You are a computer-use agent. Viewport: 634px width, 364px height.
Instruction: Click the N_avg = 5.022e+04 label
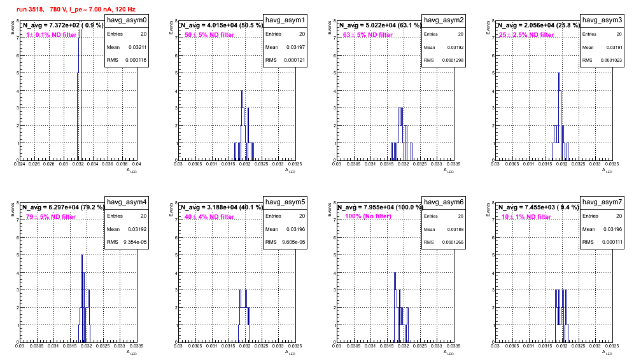[x=380, y=25]
